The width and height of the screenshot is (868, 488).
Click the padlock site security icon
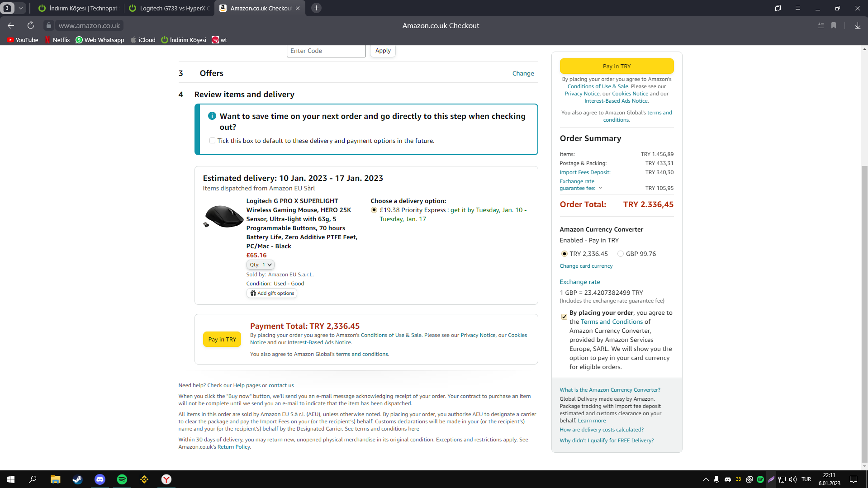click(49, 26)
